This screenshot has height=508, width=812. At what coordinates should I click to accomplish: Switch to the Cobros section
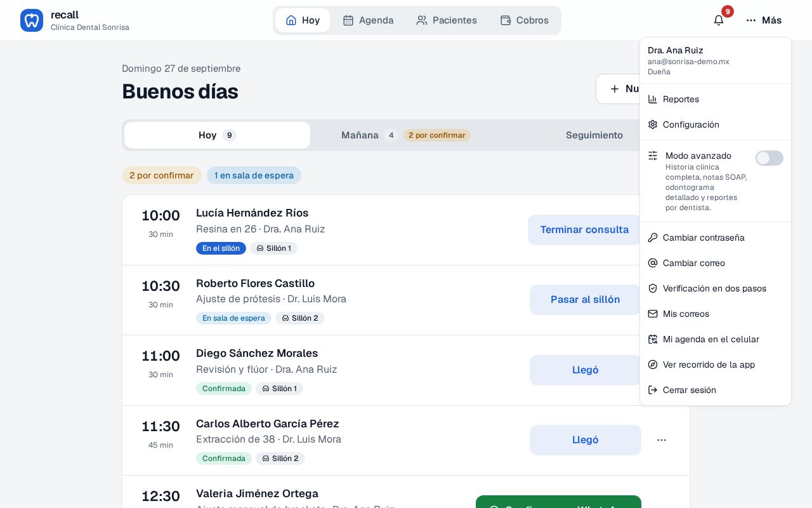point(524,20)
